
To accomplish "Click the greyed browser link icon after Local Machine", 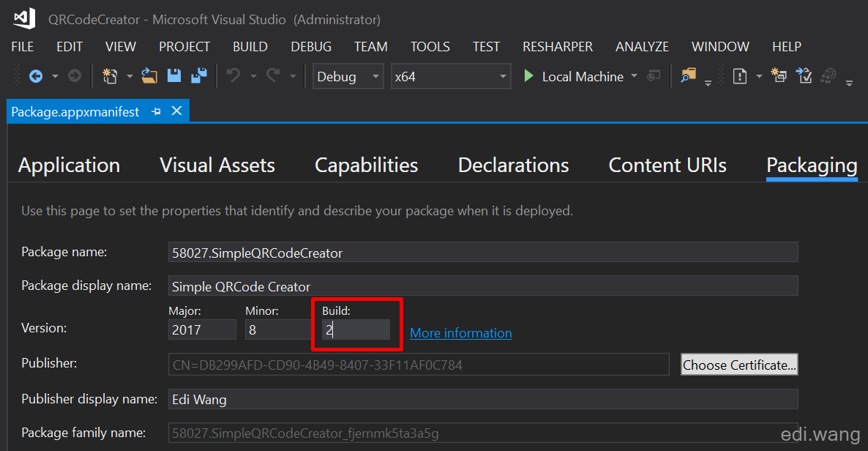I will (x=654, y=76).
